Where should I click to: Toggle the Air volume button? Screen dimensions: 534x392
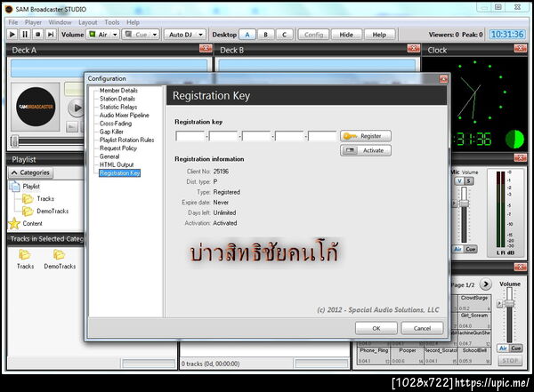coord(98,35)
